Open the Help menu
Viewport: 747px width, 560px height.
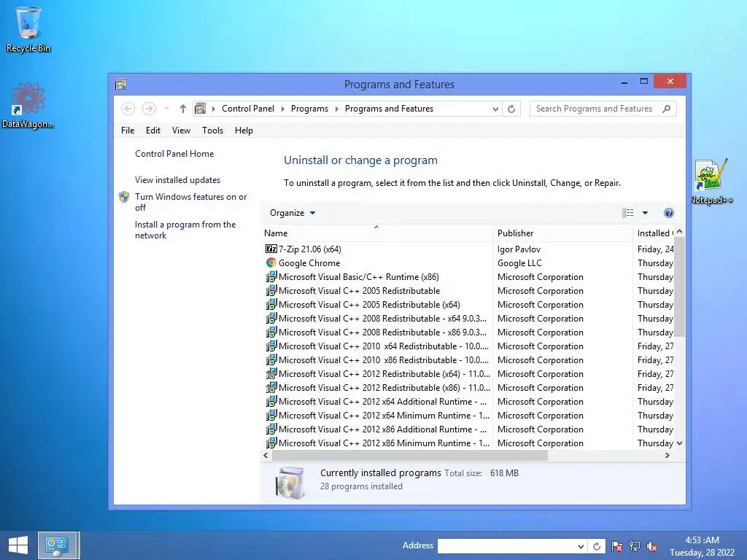244,131
